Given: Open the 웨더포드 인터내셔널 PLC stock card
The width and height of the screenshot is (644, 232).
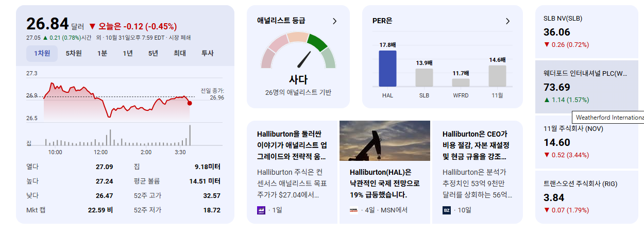Looking at the screenshot, I should tap(587, 87).
